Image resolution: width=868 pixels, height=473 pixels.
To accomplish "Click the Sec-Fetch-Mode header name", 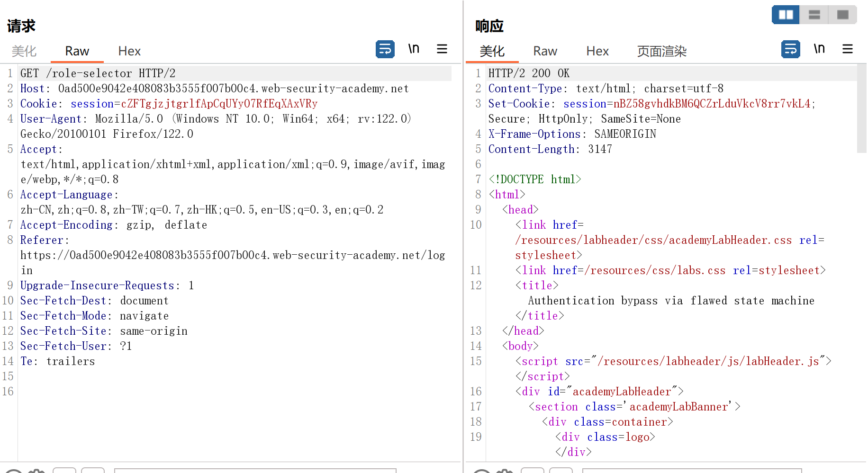I will 63,316.
